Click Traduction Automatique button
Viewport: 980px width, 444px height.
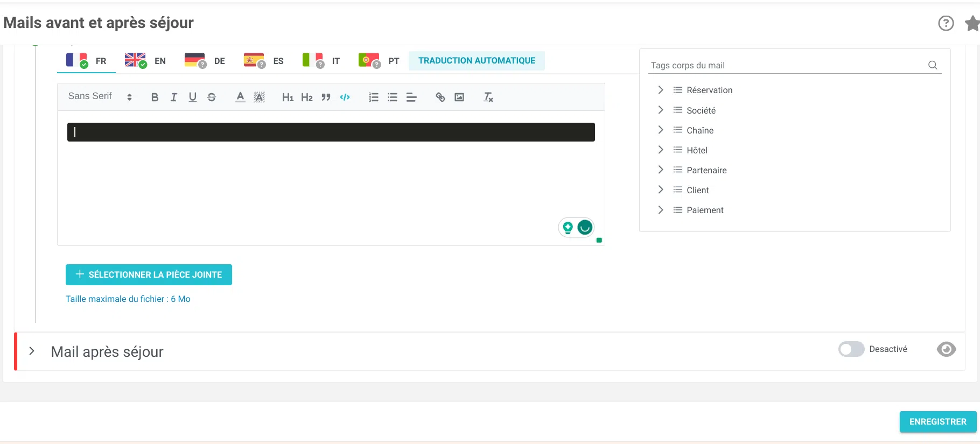477,61
